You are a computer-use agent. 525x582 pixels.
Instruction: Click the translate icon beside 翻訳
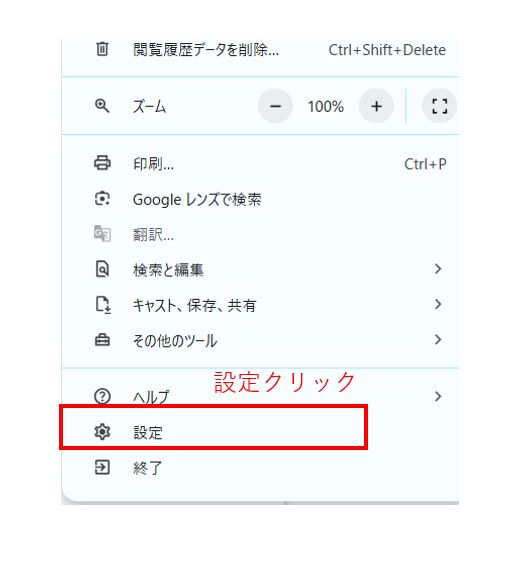point(102,234)
